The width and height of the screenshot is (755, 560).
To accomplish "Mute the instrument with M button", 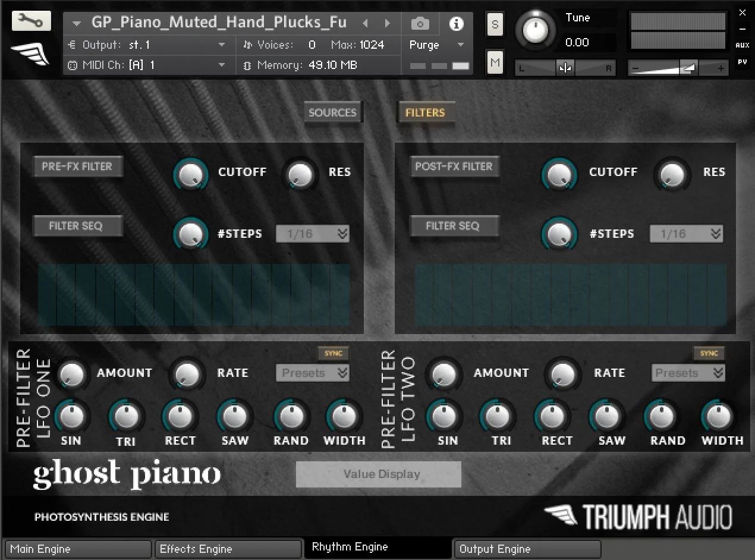I will (495, 62).
